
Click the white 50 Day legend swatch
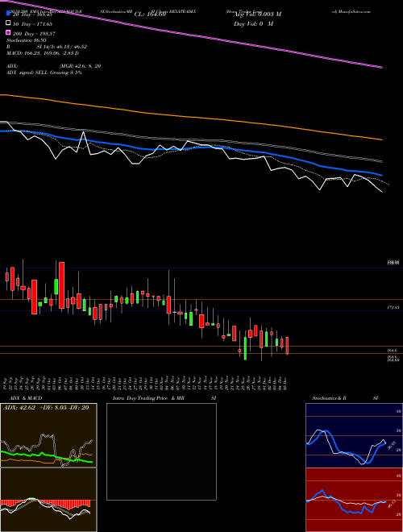pyautogui.click(x=8, y=23)
